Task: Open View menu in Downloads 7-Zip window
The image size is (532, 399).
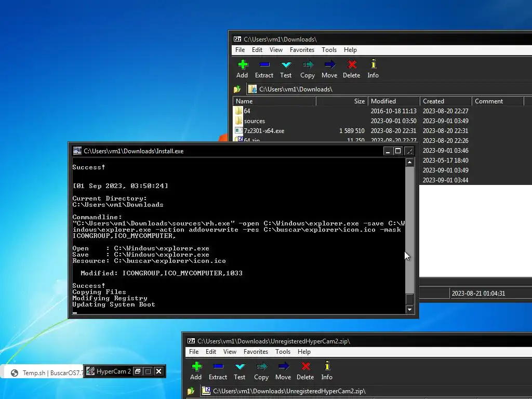Action: (276, 50)
